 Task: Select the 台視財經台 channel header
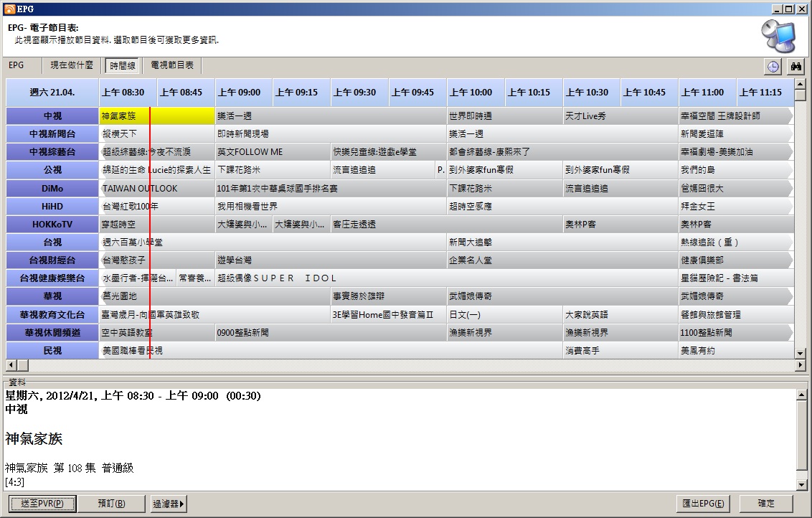[x=52, y=260]
